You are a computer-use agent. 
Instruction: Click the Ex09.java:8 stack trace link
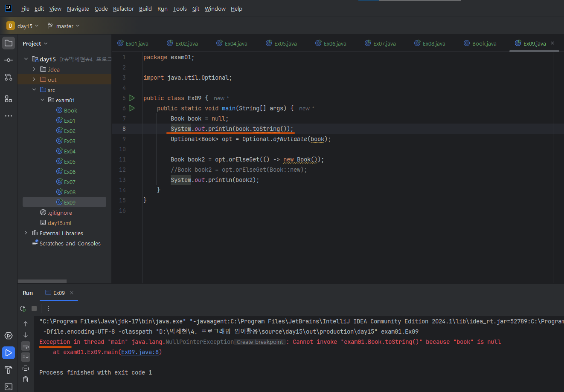click(140, 352)
